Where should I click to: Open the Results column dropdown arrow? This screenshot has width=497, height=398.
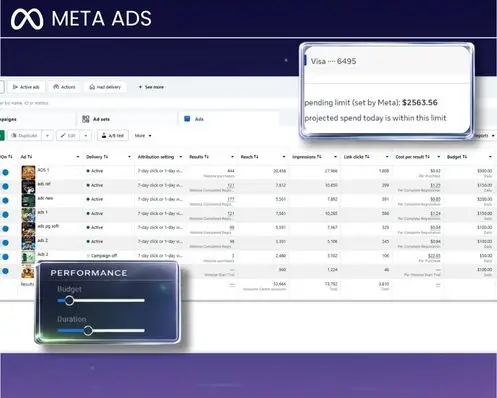(232, 157)
